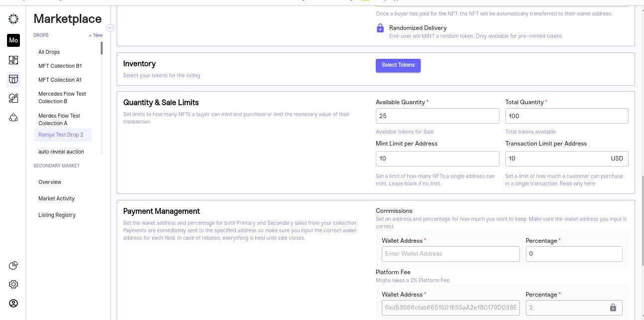Click 'Select your tokens for the listing' text
This screenshot has height=320, width=644.
[x=161, y=76]
